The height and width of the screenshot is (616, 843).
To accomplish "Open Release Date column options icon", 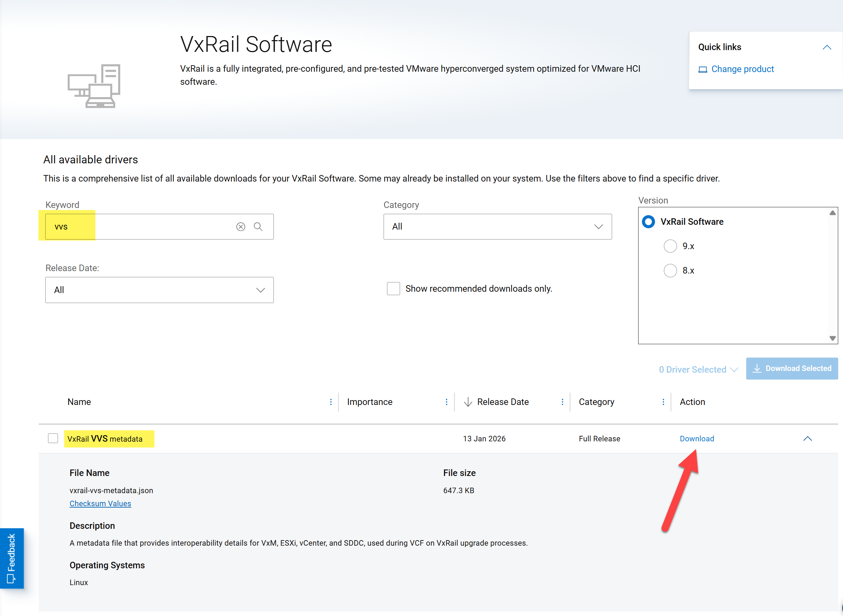I will (562, 402).
